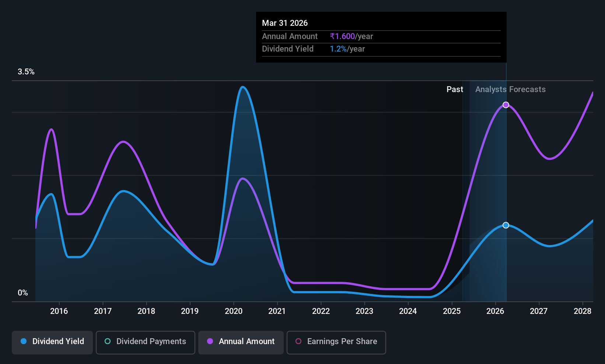Image resolution: width=605 pixels, height=364 pixels.
Task: Toggle the Dividend Yield legend button
Action: click(x=52, y=342)
